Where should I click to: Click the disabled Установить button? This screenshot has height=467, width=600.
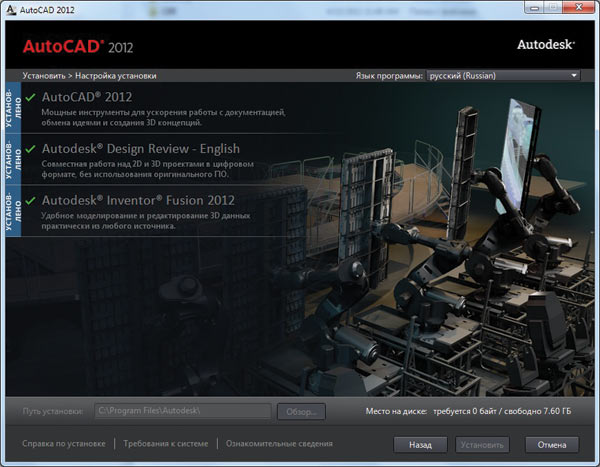point(482,445)
